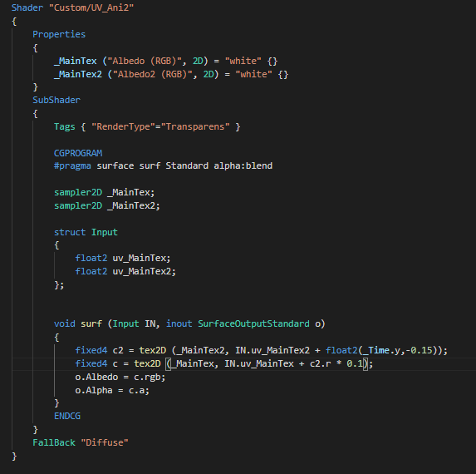Click the ENDCG line
476x474 pixels.
point(67,416)
